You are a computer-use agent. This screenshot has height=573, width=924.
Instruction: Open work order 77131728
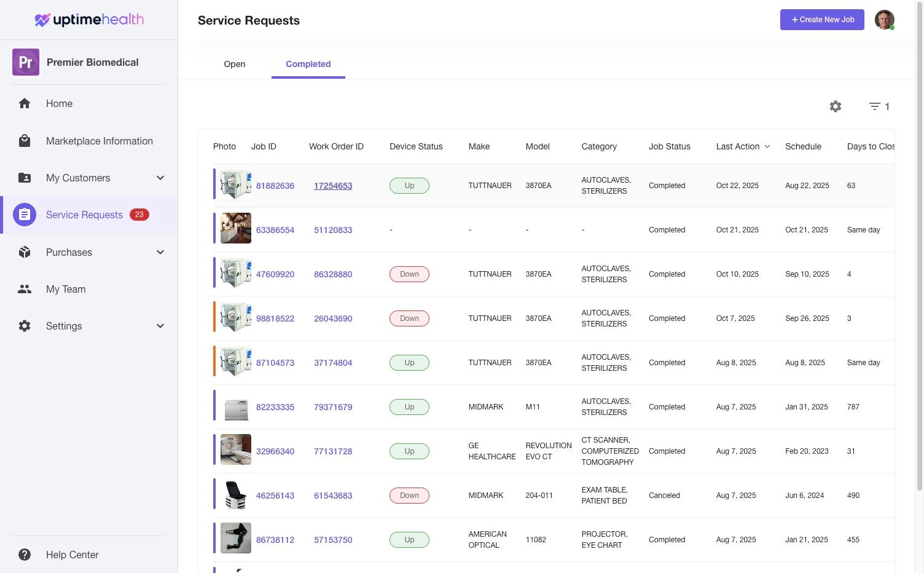pyautogui.click(x=333, y=451)
